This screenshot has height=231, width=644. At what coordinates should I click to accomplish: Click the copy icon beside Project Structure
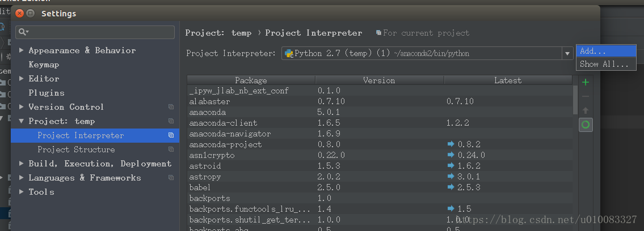(171, 149)
